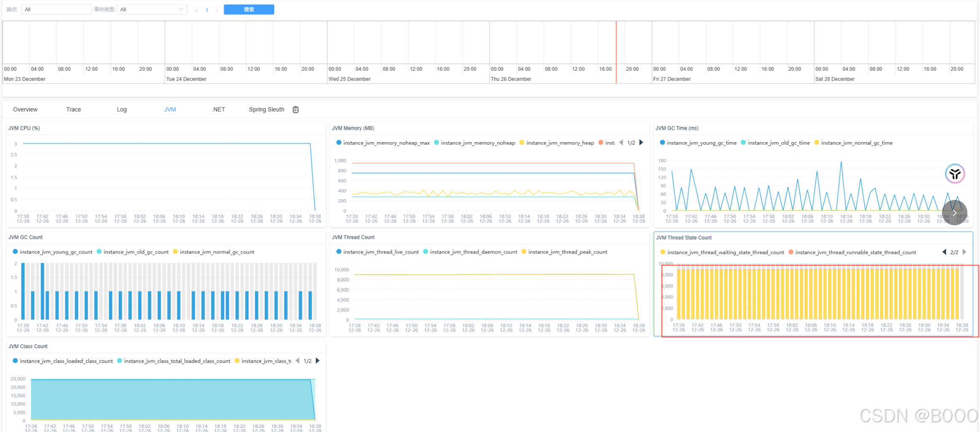Viewport: 980px width, 432px height.
Task: Toggle instance_jvm_old_gc_time legend series
Action: (x=775, y=143)
